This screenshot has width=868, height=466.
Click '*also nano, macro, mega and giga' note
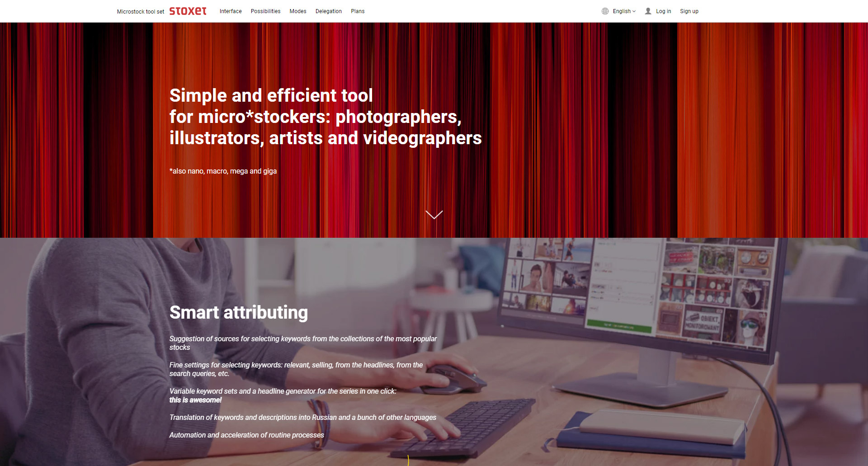[x=223, y=171]
